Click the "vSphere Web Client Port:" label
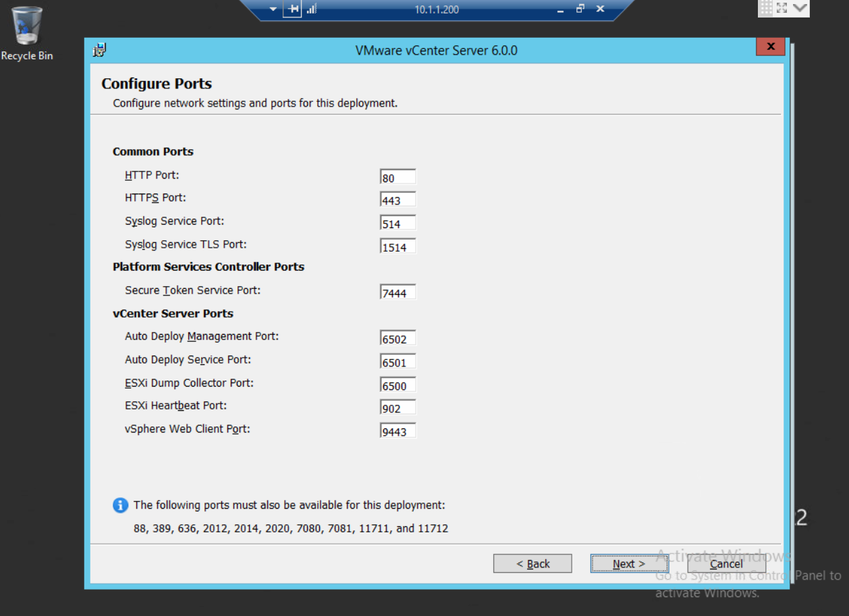Viewport: 849px width, 616px height. click(188, 428)
